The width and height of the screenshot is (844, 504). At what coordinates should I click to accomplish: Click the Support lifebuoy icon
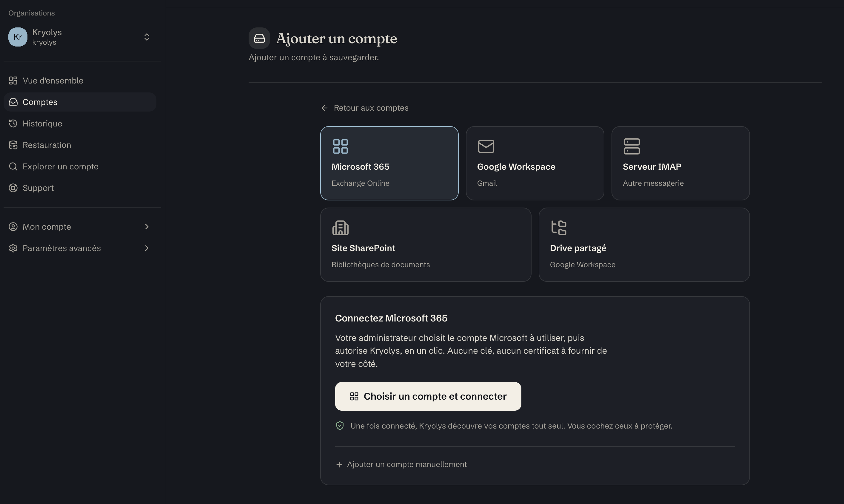point(13,188)
